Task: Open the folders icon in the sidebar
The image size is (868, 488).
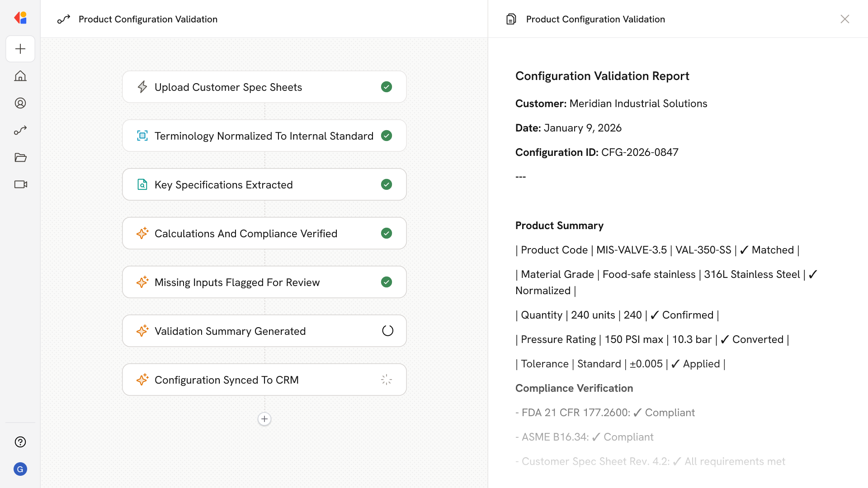Action: 20,157
